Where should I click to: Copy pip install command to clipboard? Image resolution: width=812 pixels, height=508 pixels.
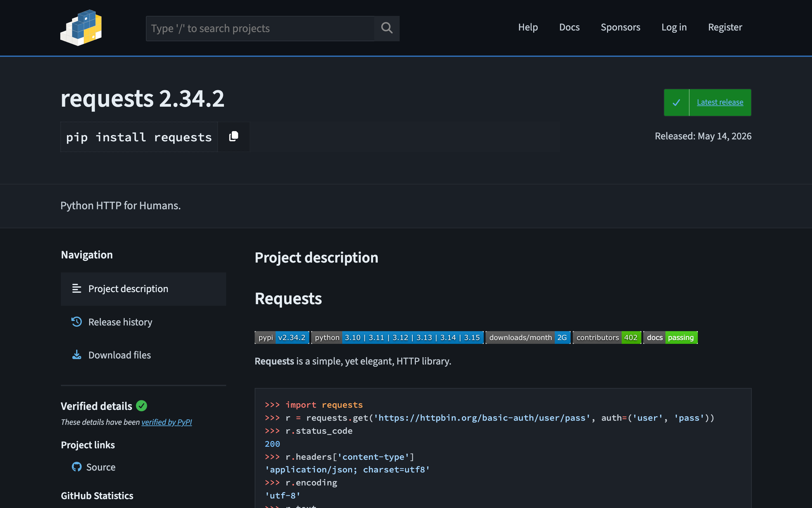[233, 137]
